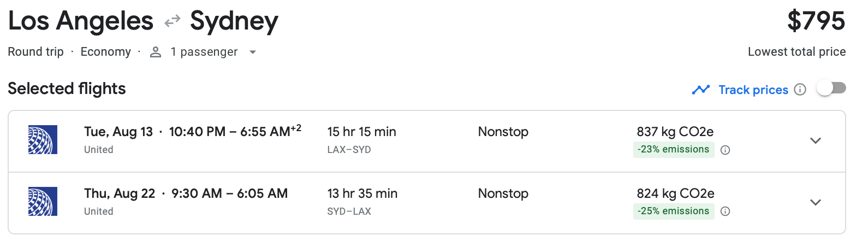Expand the LAX–SYD flight details chevron

(x=816, y=140)
